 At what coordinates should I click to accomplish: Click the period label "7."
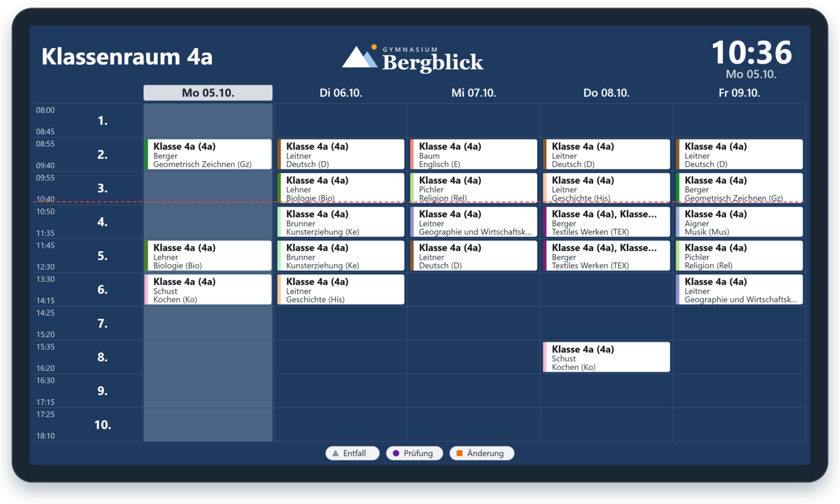[x=102, y=323]
